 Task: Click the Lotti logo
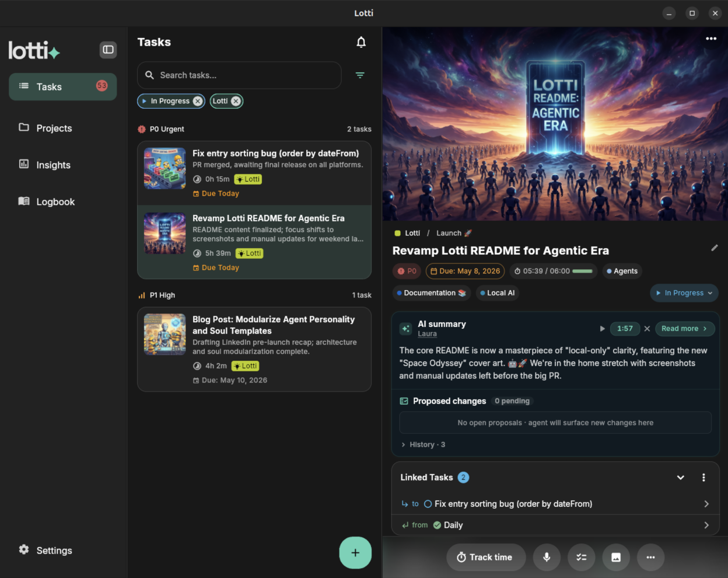tap(34, 50)
